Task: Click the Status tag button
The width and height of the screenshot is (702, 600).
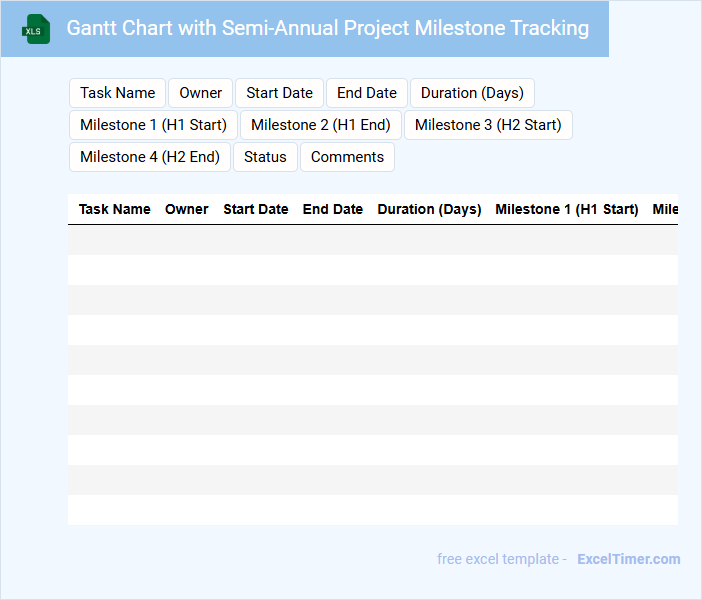Action: click(265, 157)
